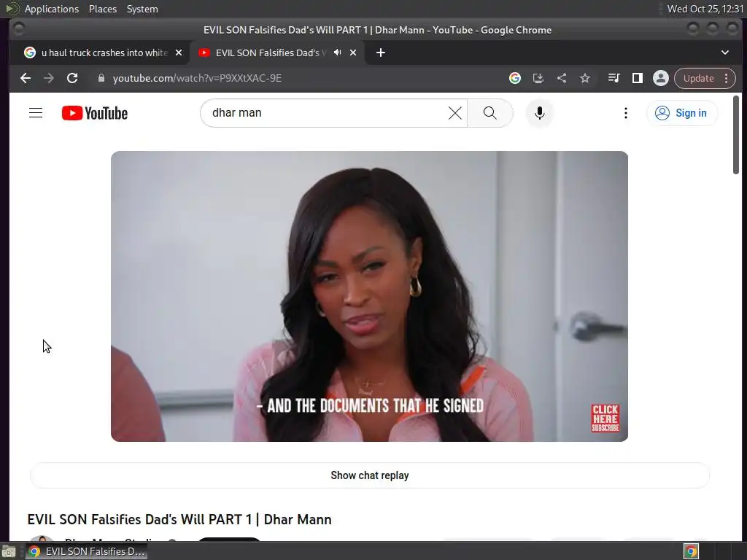Screen dimensions: 747x560
Task: View site info lock icon
Action: click(x=101, y=78)
